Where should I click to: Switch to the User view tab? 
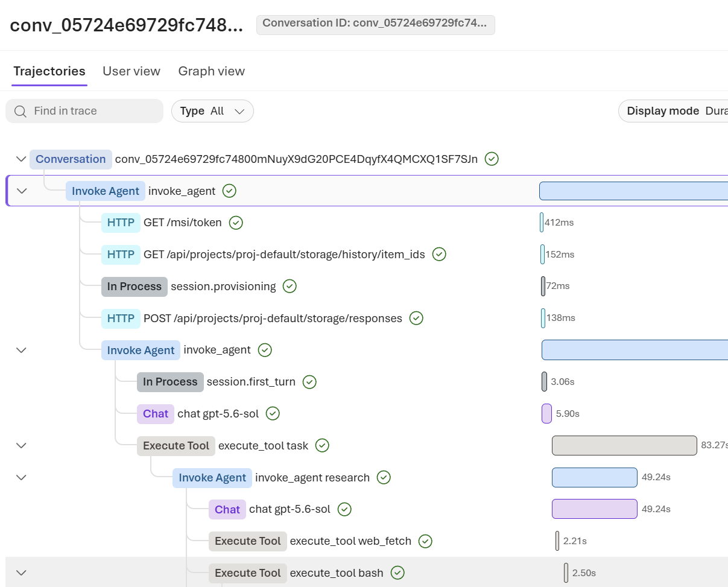[131, 71]
